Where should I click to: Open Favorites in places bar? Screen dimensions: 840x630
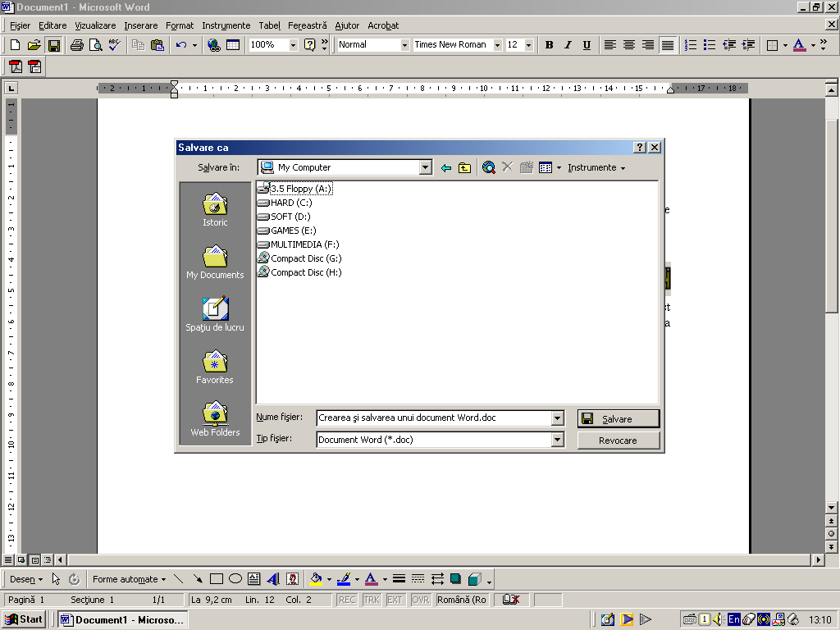click(x=215, y=367)
